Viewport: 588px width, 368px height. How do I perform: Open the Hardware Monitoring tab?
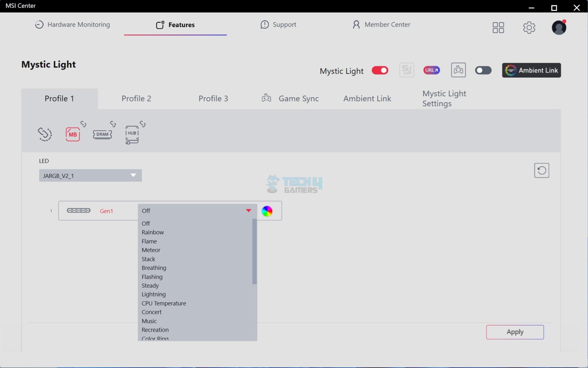click(x=72, y=25)
